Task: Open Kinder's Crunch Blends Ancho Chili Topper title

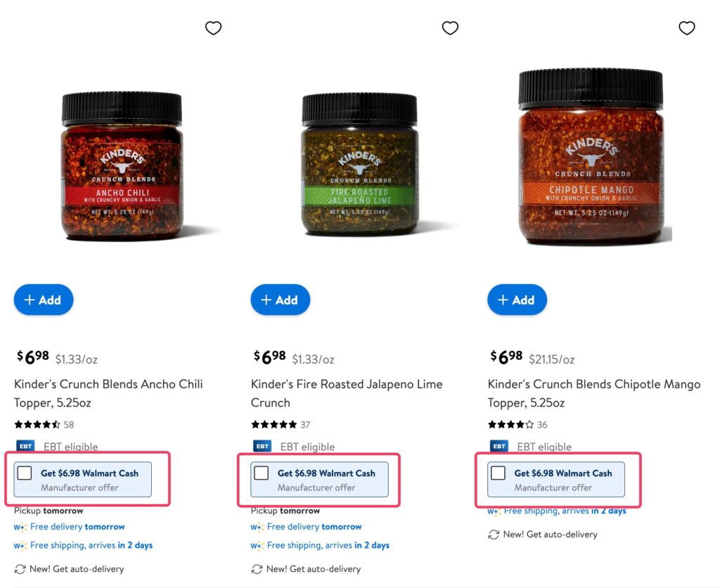Action: pyautogui.click(x=108, y=393)
